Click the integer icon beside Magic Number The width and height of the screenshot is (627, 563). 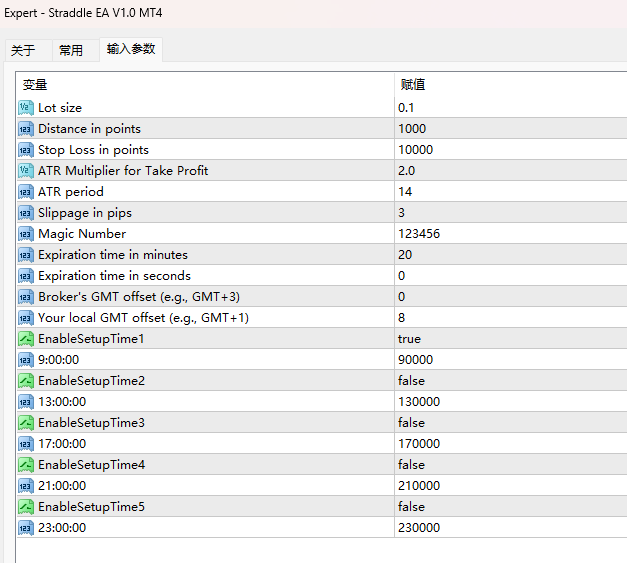click(x=26, y=234)
